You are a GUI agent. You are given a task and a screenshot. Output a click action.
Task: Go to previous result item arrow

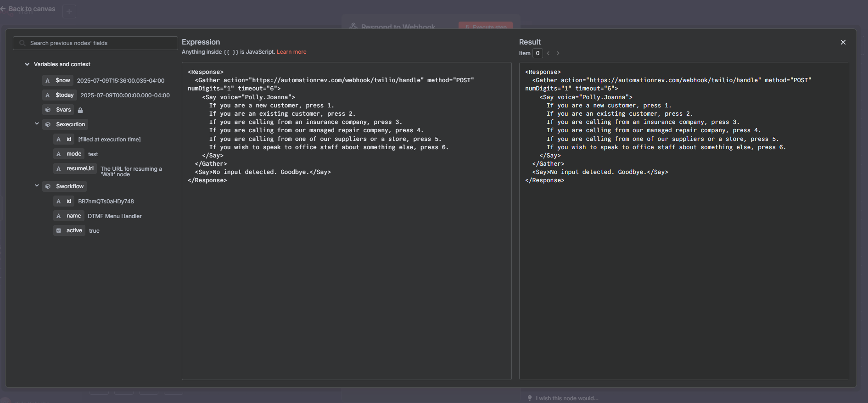tap(548, 53)
